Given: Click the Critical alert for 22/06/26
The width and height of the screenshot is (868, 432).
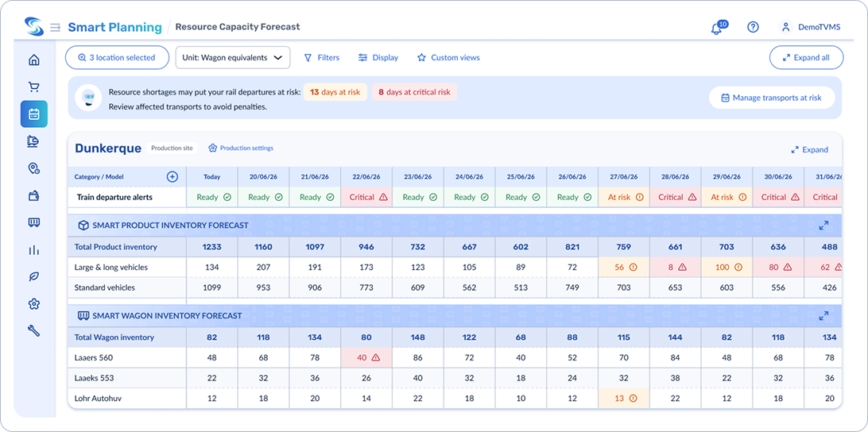Looking at the screenshot, I should 366,197.
